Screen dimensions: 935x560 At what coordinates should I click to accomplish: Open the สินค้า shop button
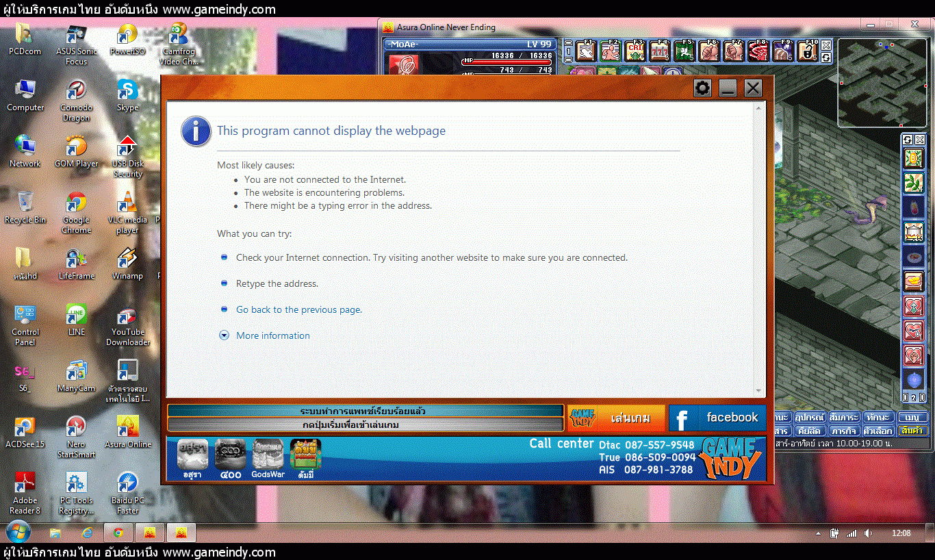pyautogui.click(x=912, y=431)
